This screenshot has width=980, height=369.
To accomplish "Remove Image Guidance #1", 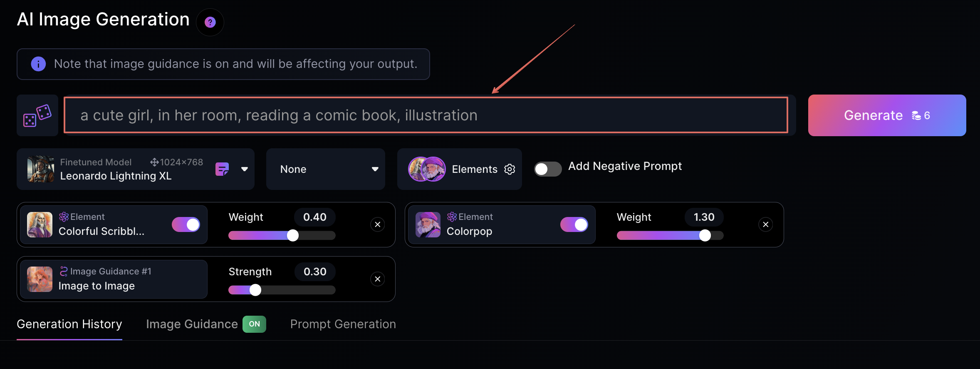I will click(377, 279).
